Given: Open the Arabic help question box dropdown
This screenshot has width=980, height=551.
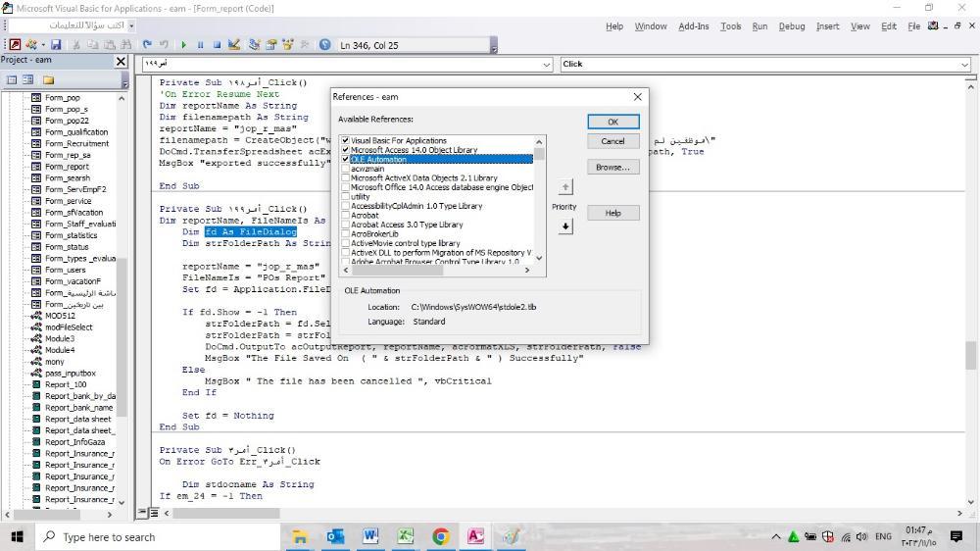Looking at the screenshot, I should coord(130,25).
